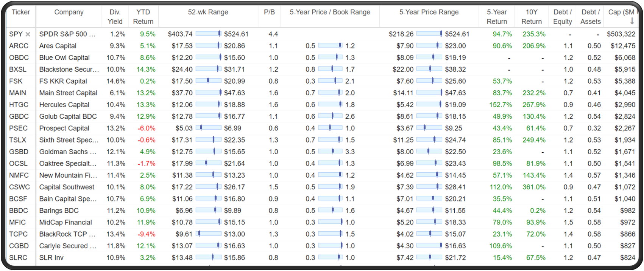Open the CSWC ticker link
644x271 pixels.
[x=19, y=187]
